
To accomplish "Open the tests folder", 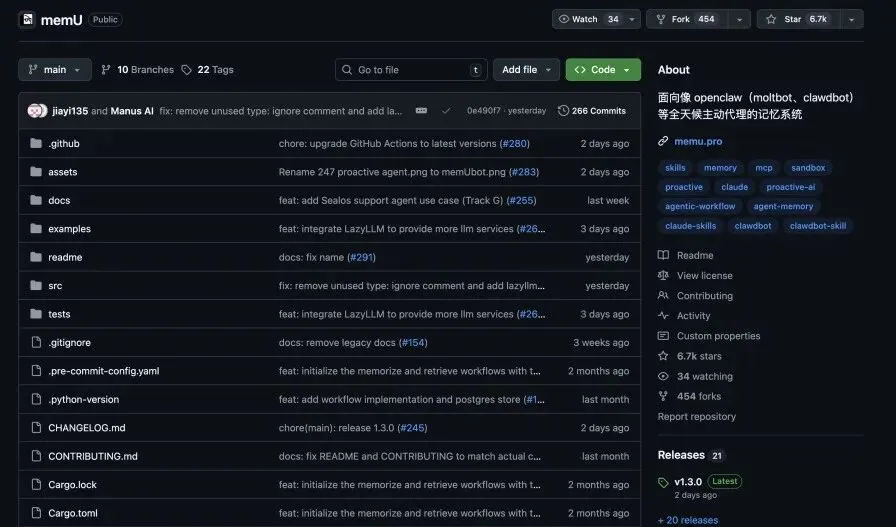I will pos(59,314).
